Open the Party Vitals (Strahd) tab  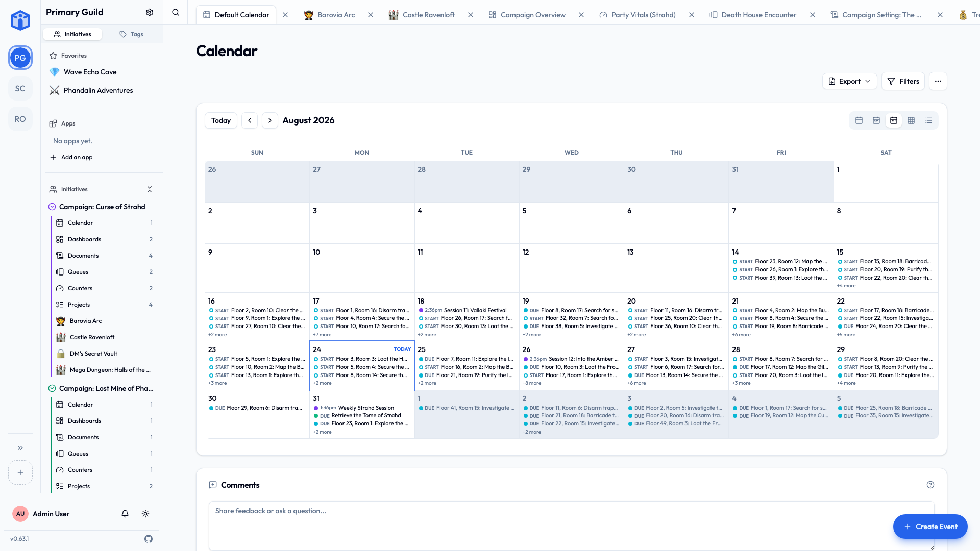click(x=638, y=15)
